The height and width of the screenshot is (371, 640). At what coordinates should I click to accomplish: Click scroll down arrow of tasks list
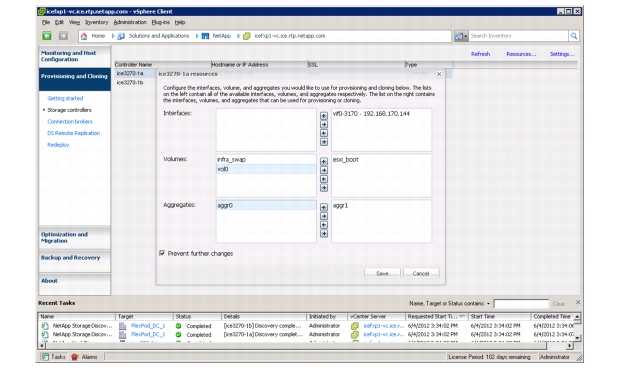[x=577, y=338]
